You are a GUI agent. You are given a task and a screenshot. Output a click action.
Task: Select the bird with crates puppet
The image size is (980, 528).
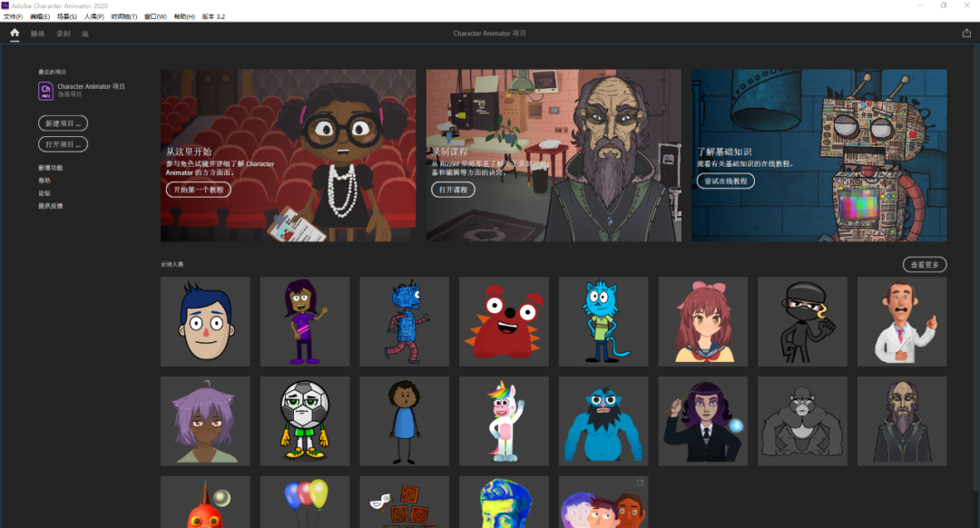click(x=404, y=502)
